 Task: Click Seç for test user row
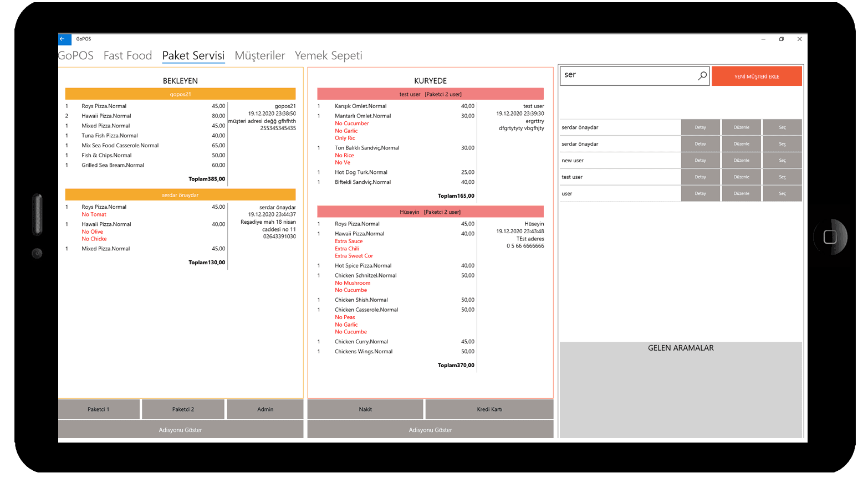point(782,177)
